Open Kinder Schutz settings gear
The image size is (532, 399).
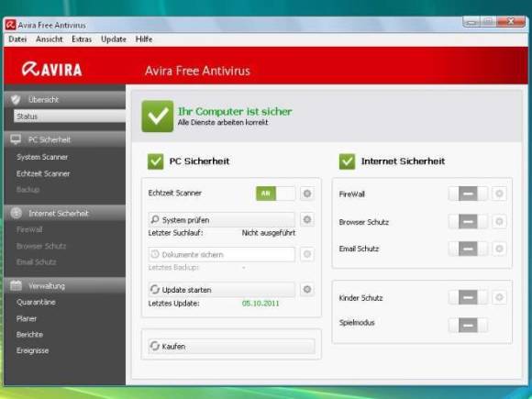click(499, 297)
